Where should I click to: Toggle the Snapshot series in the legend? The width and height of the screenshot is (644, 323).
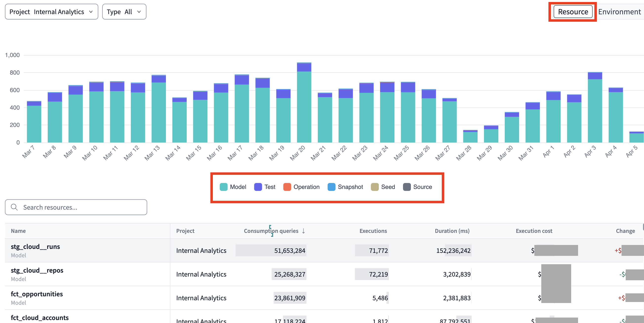(x=345, y=187)
